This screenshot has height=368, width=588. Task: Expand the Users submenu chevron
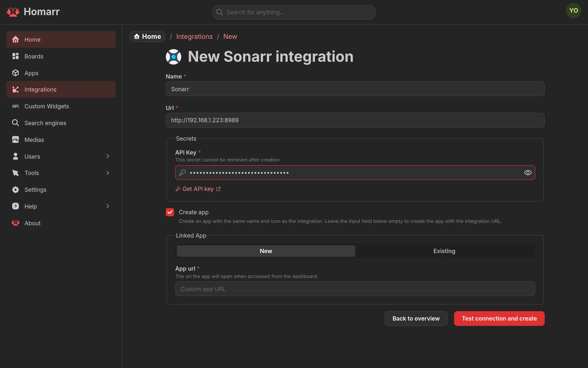tap(108, 156)
